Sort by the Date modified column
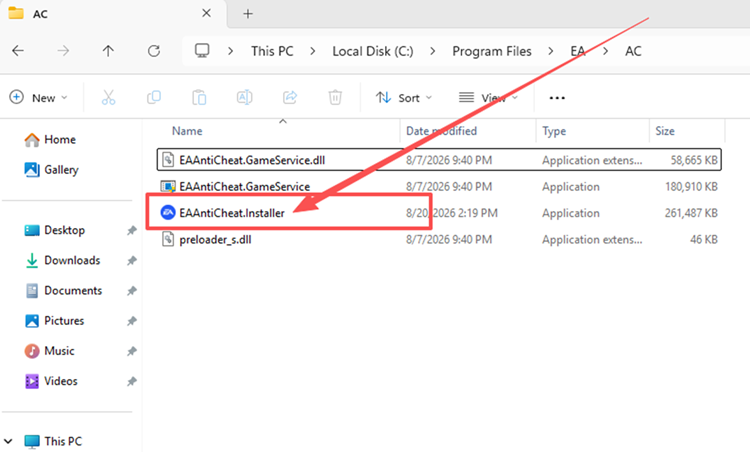The height and width of the screenshot is (452, 750). click(x=441, y=131)
